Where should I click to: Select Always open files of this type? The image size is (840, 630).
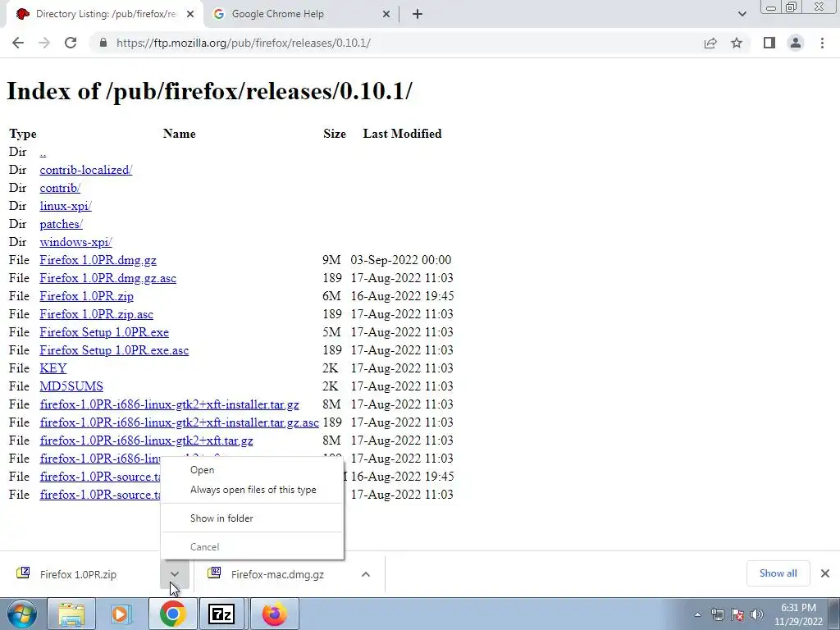(x=253, y=490)
